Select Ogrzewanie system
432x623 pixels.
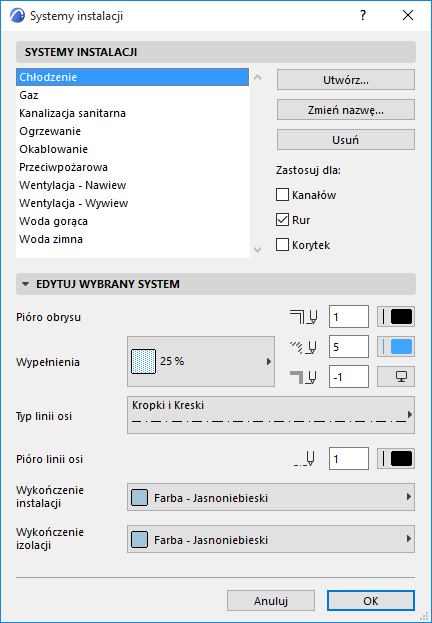pyautogui.click(x=132, y=131)
